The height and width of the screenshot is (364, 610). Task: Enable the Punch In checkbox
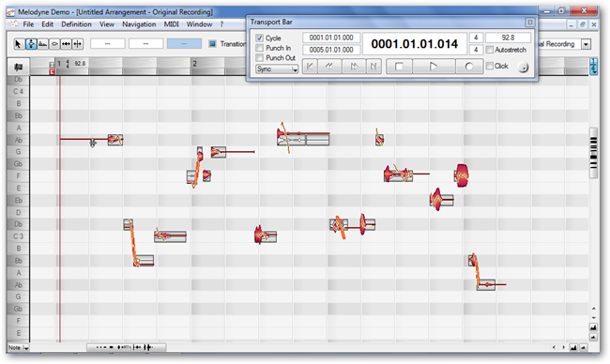tap(259, 48)
